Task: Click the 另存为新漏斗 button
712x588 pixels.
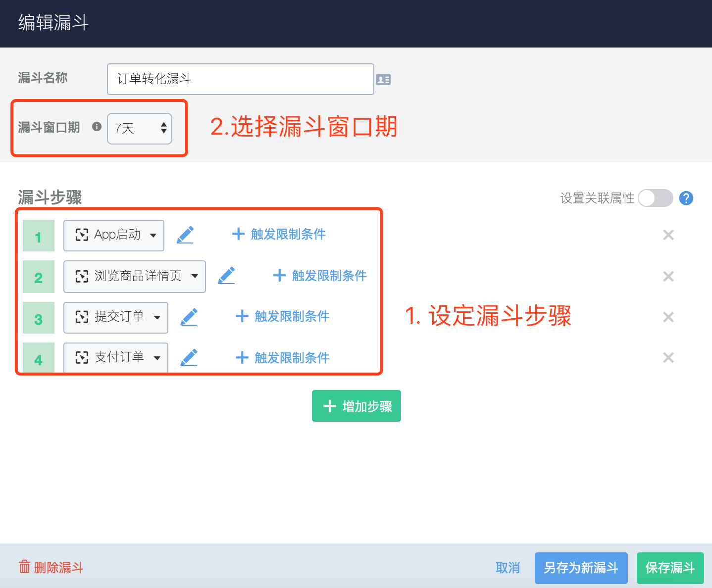Action: (x=581, y=568)
